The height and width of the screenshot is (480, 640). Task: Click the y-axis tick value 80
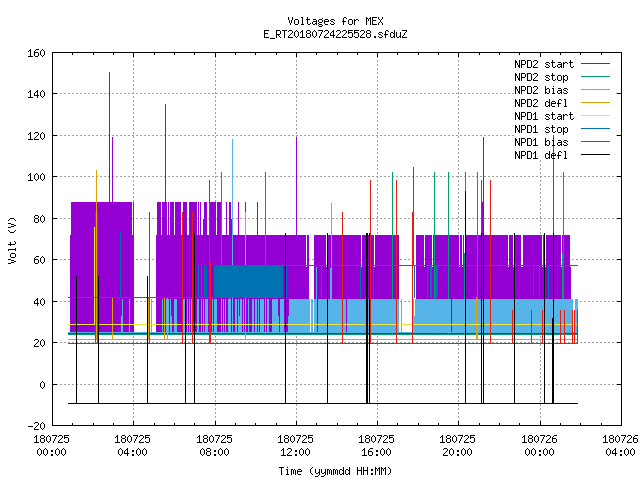(x=39, y=219)
